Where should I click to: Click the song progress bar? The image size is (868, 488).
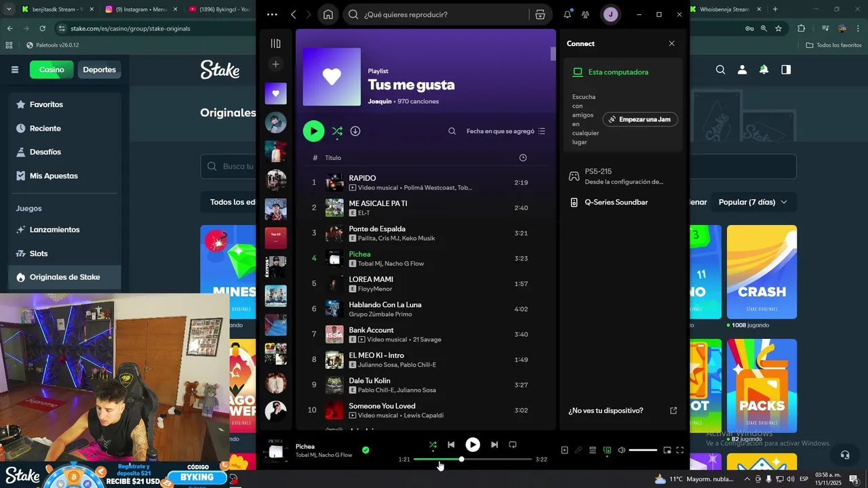click(x=473, y=460)
